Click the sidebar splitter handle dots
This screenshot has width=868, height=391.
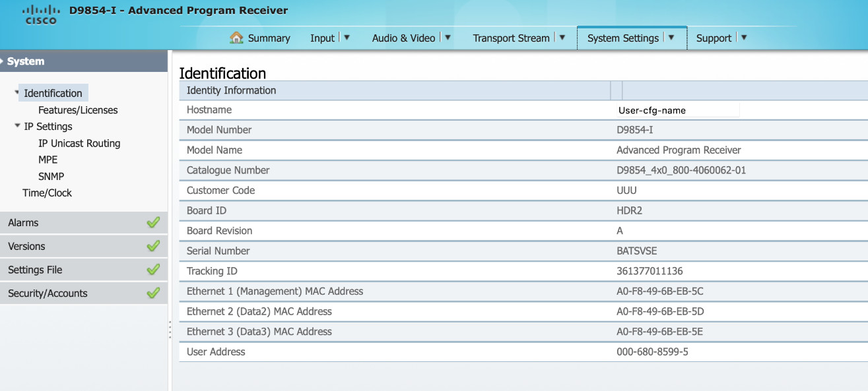[170, 329]
